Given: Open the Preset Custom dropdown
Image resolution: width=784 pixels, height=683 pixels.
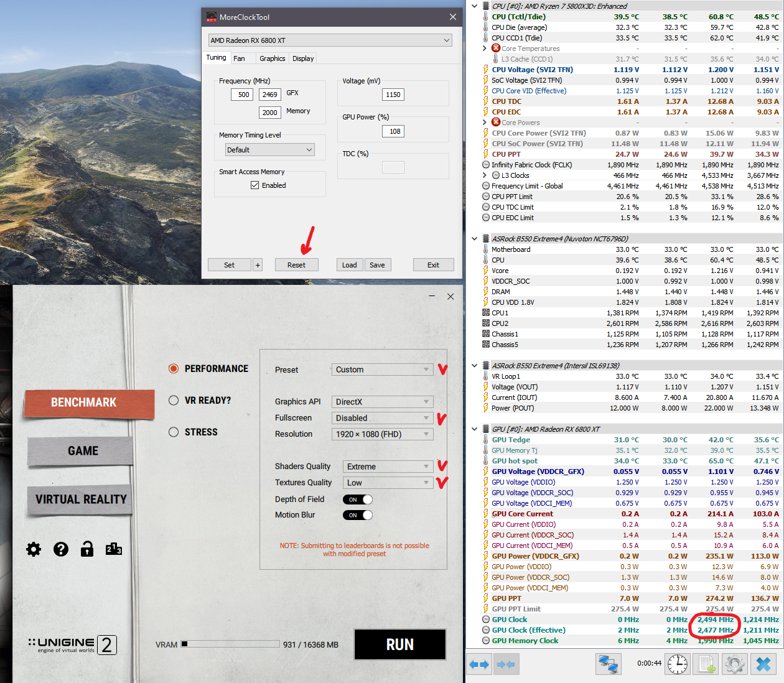Looking at the screenshot, I should click(x=382, y=369).
